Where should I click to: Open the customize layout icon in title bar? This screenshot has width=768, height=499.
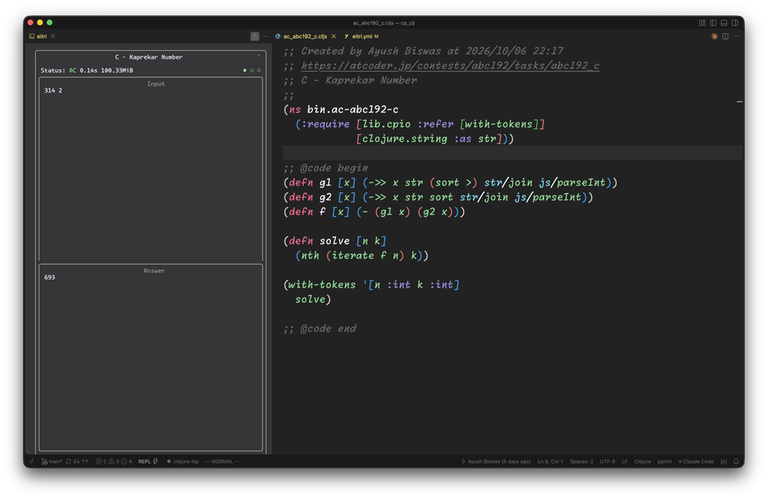[x=702, y=23]
